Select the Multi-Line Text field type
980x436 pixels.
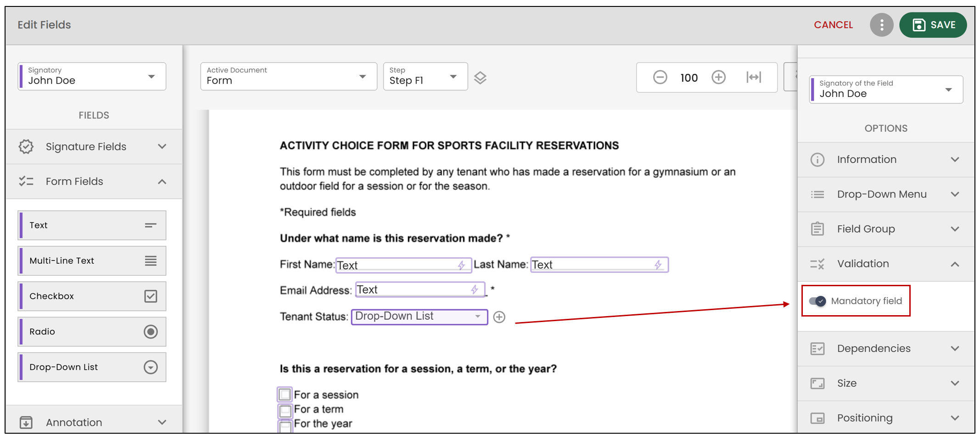(x=92, y=261)
